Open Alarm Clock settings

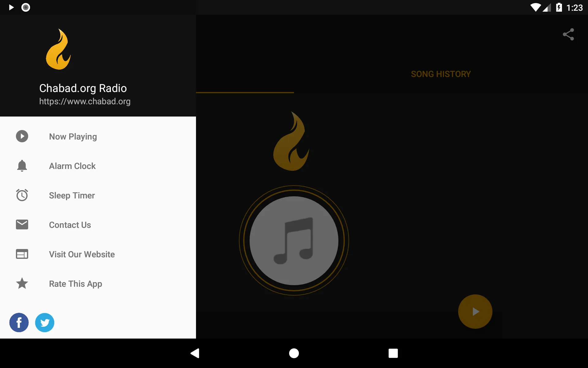pyautogui.click(x=72, y=166)
